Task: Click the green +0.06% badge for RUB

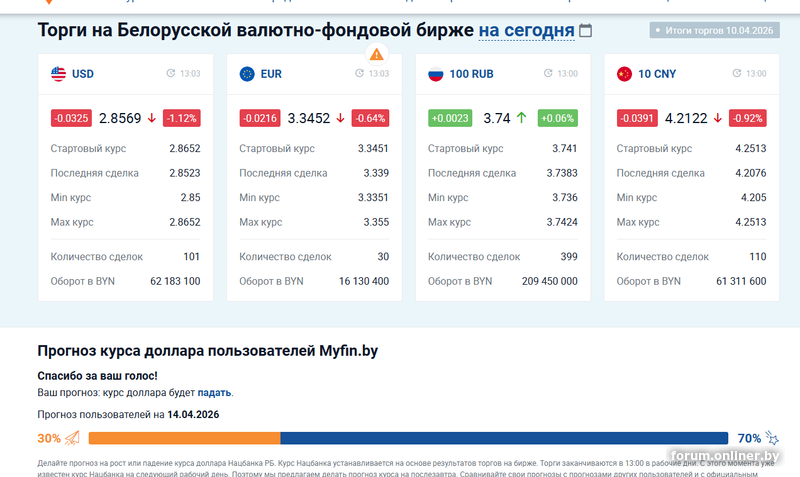Action: coord(558,118)
